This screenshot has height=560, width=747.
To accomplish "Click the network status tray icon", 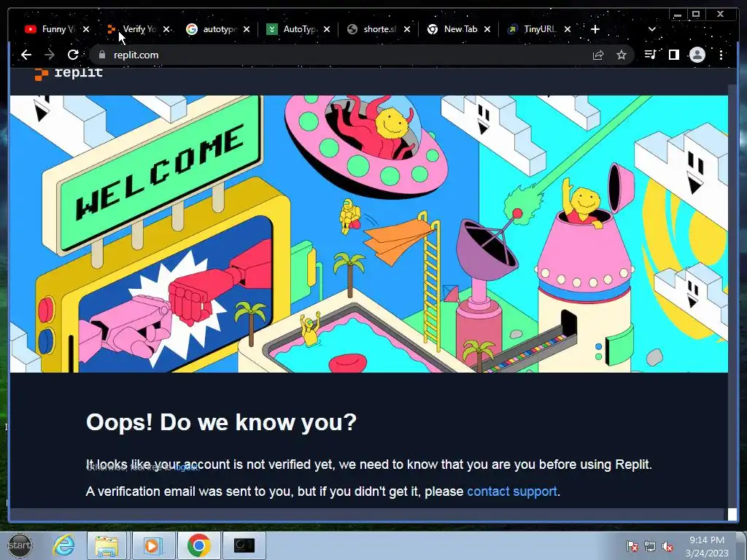I will click(x=650, y=546).
